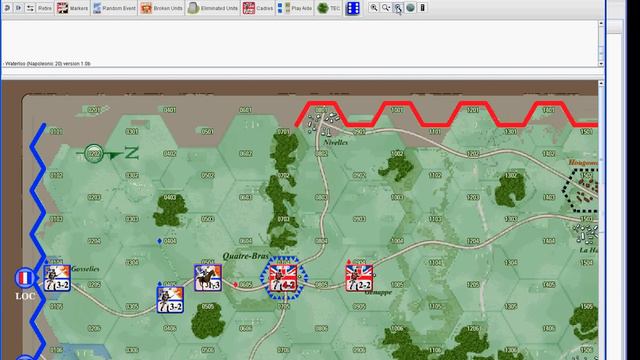Roll the blue dice icon
The width and height of the screenshot is (640, 360).
click(x=353, y=8)
